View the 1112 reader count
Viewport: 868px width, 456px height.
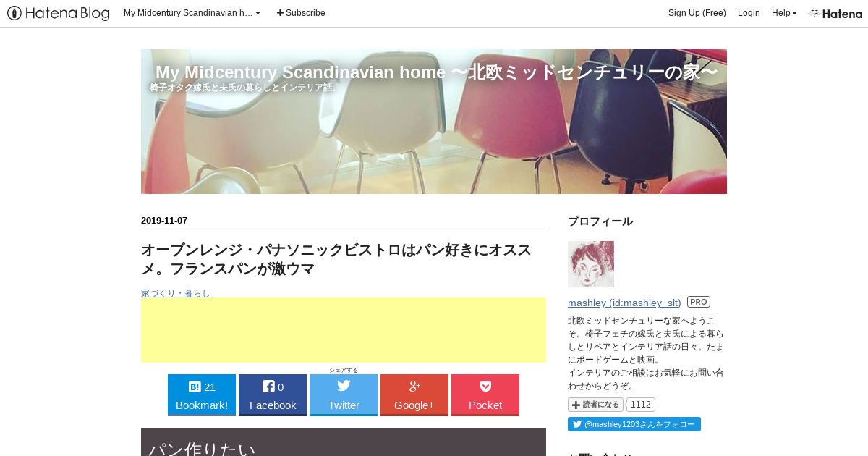(x=640, y=405)
